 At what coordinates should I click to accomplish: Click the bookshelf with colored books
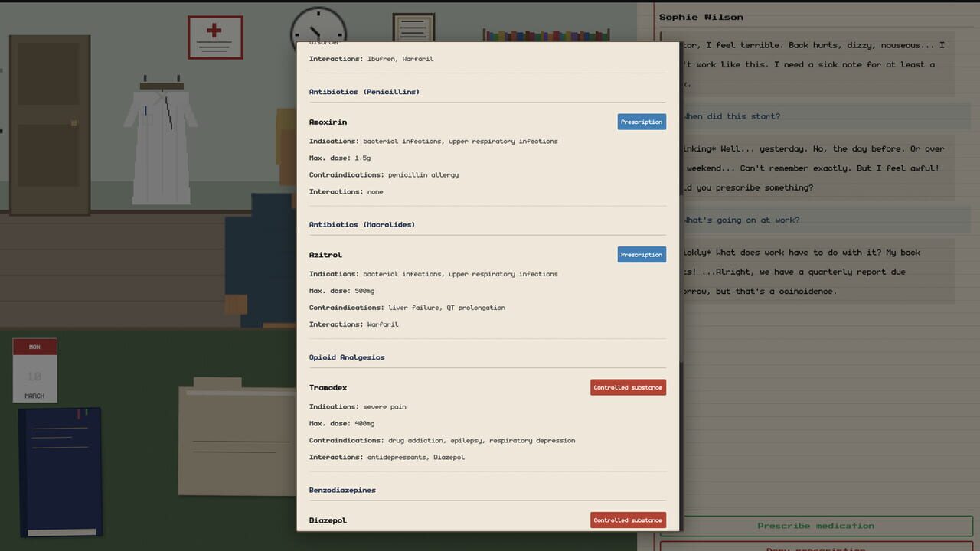pos(546,35)
